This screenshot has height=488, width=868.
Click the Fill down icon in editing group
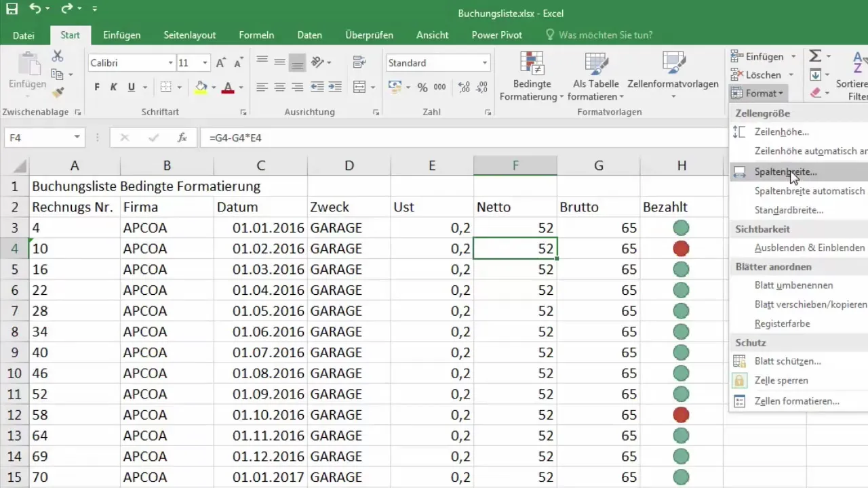[x=816, y=75]
